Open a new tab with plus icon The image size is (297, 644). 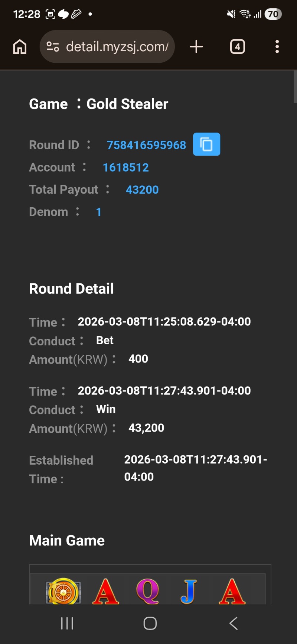196,47
